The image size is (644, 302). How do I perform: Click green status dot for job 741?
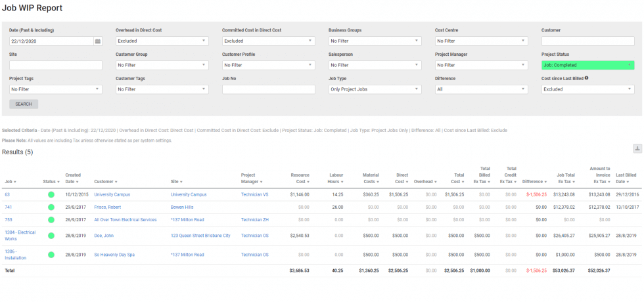(x=51, y=207)
